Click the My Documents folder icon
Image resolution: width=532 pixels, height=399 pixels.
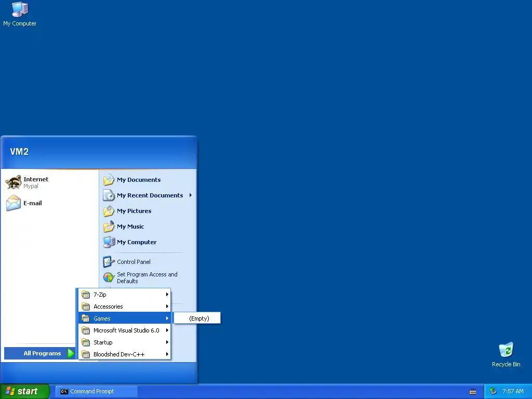109,179
